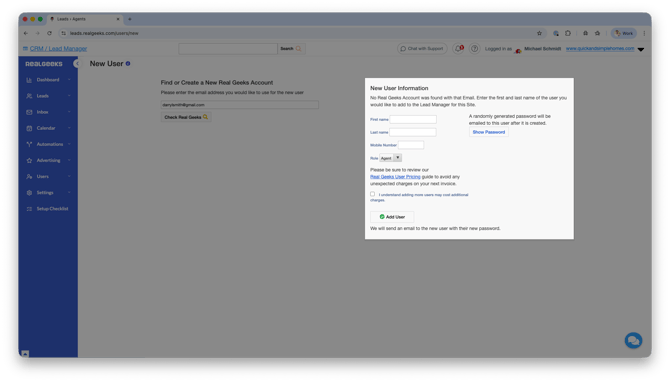The width and height of the screenshot is (670, 382).
Task: Open the Dashboard sidebar icon
Action: click(29, 80)
